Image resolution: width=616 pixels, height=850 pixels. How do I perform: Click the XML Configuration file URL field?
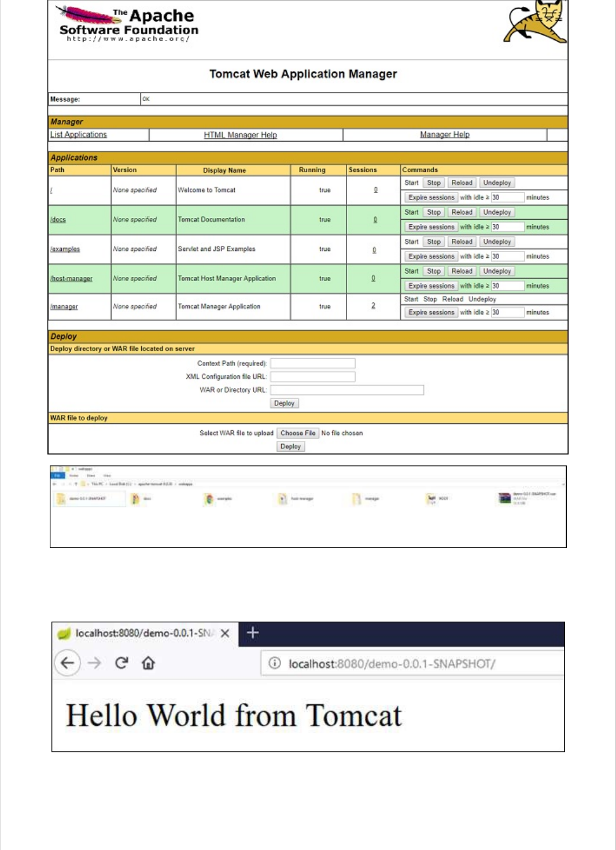313,377
